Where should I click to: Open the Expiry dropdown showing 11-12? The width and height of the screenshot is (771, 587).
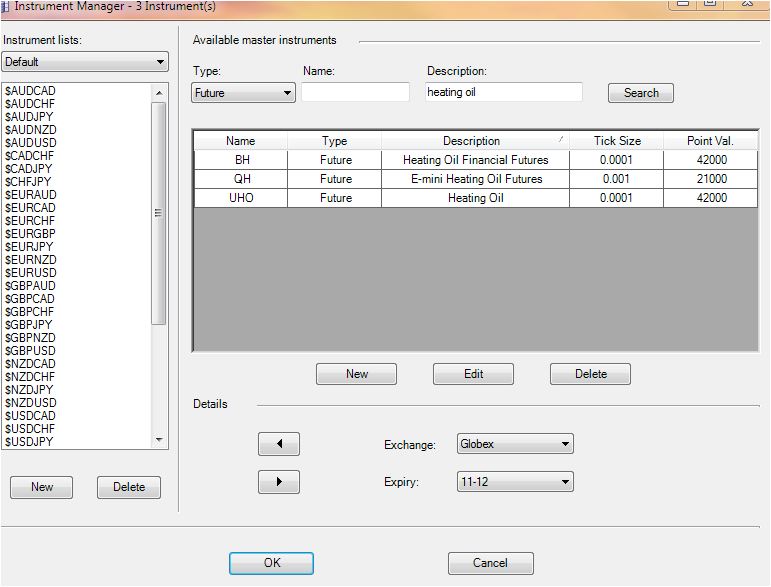click(x=515, y=482)
